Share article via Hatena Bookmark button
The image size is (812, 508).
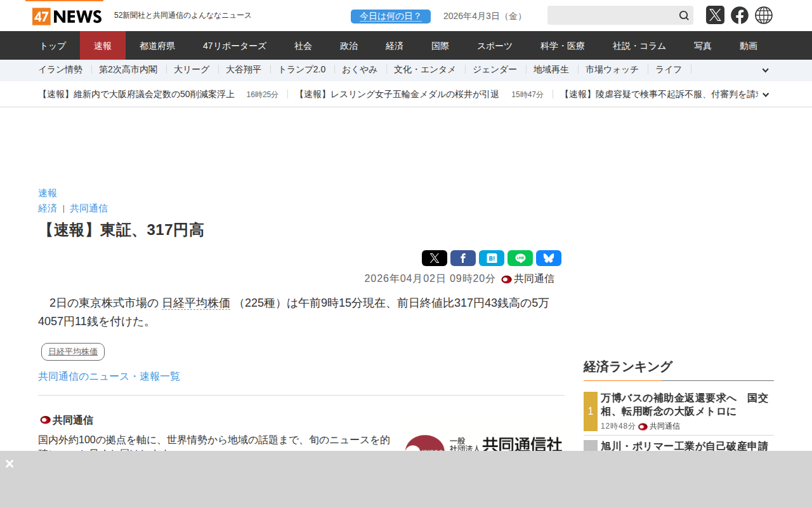(492, 258)
